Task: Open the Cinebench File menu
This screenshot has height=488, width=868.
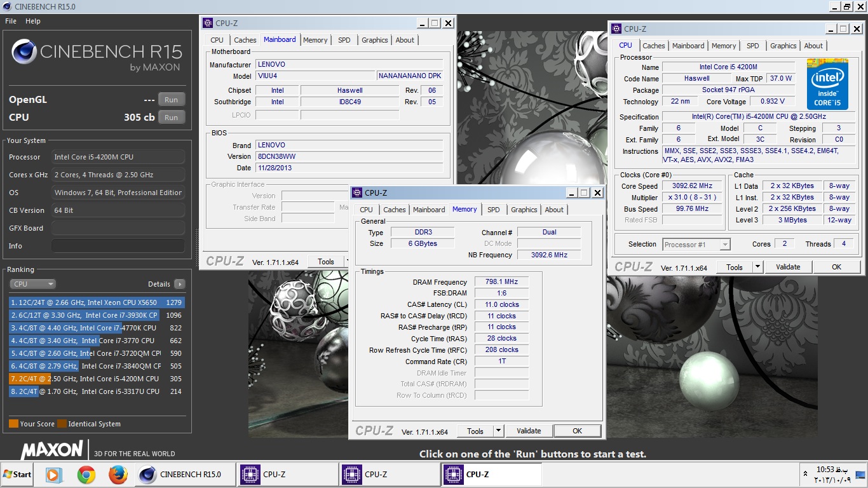Action: (11, 21)
